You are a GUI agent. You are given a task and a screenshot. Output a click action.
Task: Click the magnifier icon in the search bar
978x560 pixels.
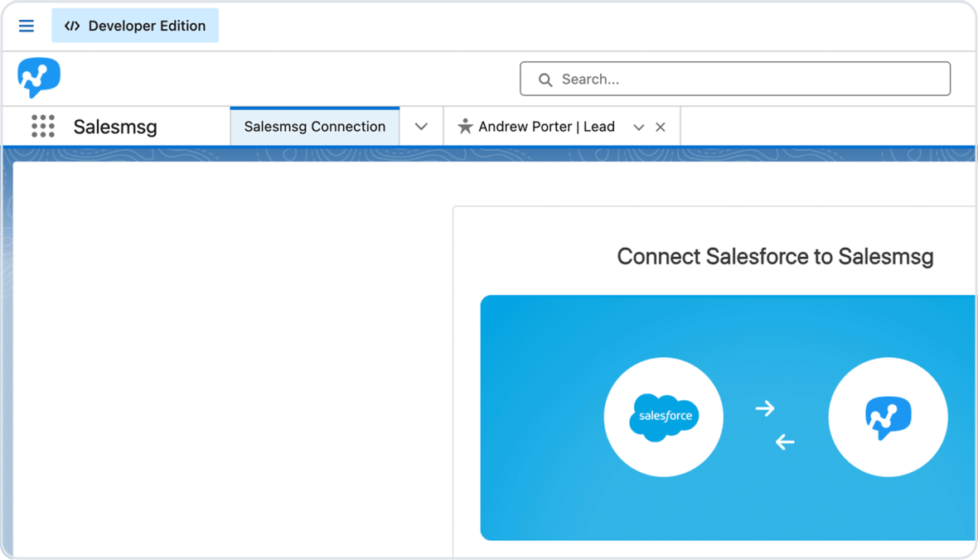coord(545,79)
